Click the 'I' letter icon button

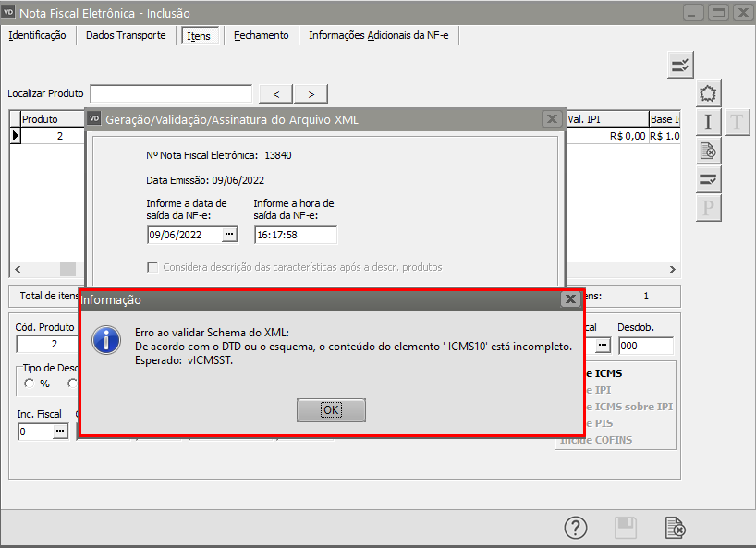tap(708, 122)
